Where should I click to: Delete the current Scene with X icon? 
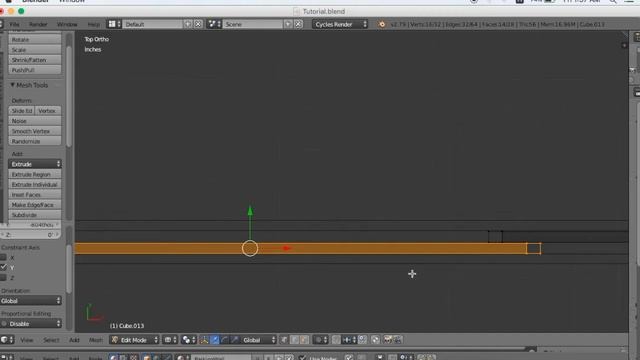(x=298, y=24)
